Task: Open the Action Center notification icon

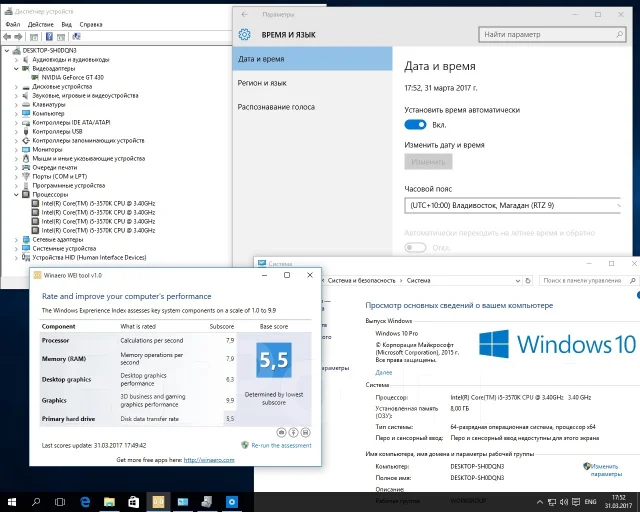Action: [576, 502]
